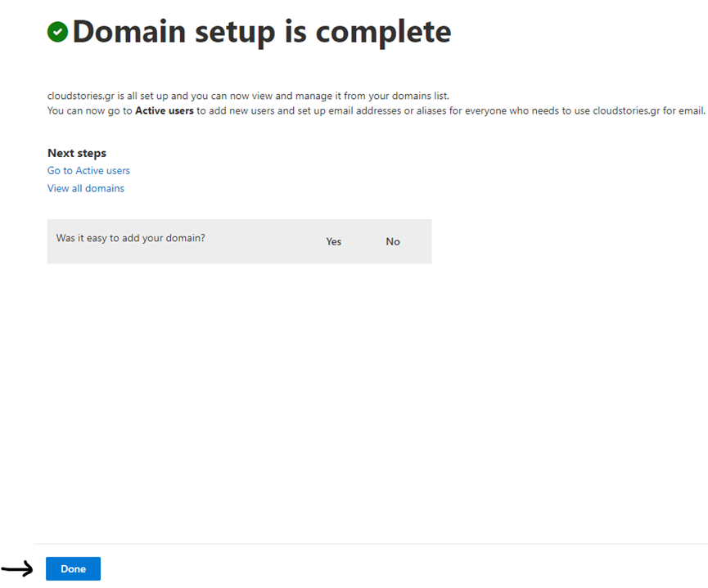
Task: Open the Go to Active users link
Action: pos(88,171)
